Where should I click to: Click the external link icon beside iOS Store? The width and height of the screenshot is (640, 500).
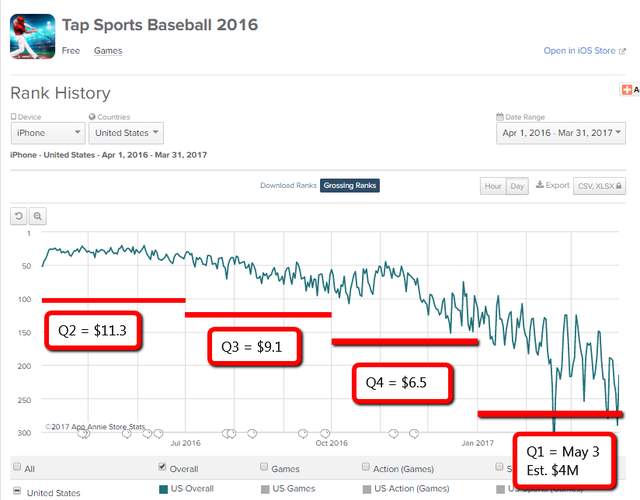tap(622, 51)
